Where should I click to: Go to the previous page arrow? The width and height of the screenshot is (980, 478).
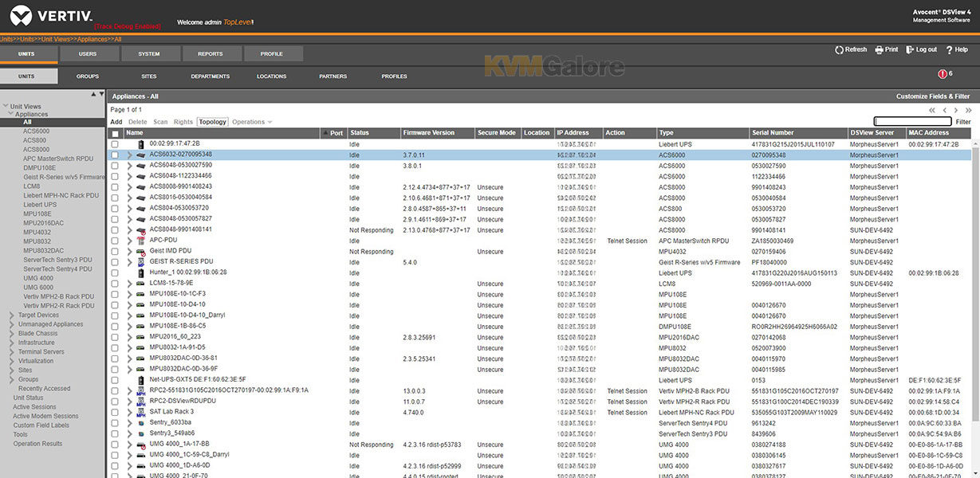point(945,110)
